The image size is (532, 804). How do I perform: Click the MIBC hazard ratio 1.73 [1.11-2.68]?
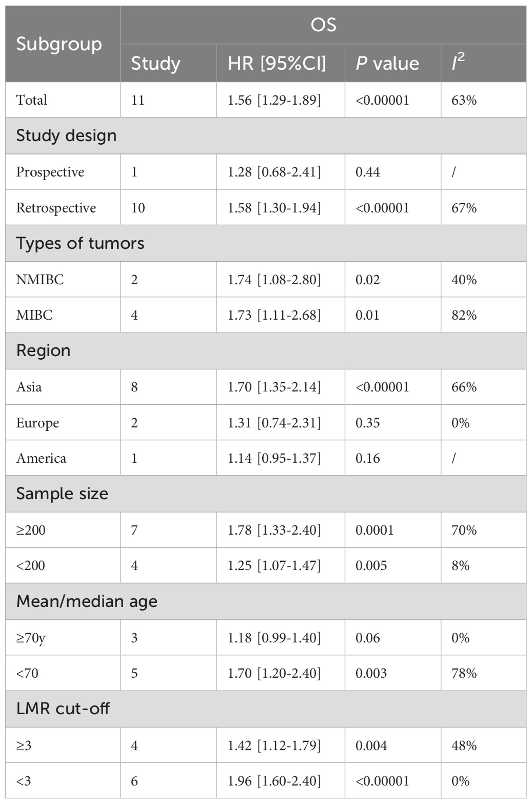274,315
